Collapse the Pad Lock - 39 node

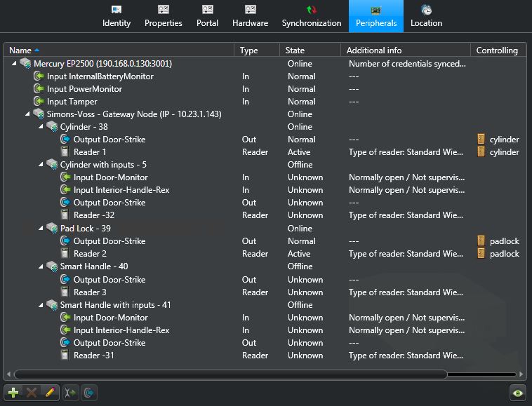[42, 229]
